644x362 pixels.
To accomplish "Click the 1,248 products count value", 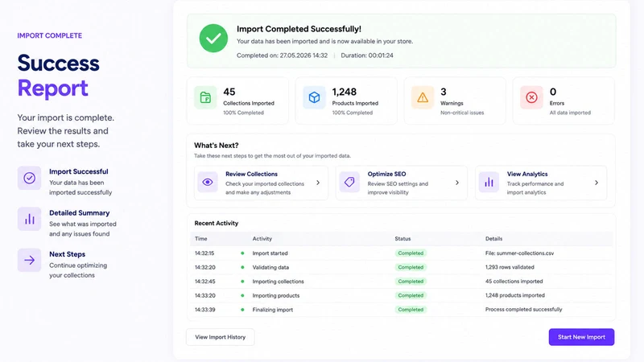I will coord(345,92).
